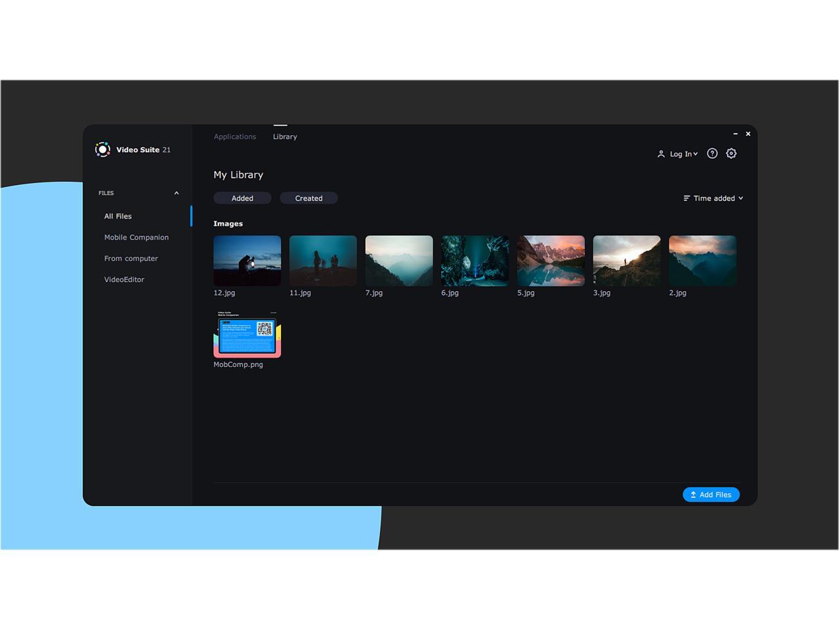Click the 12.jpg file name label
The height and width of the screenshot is (630, 840).
point(224,293)
